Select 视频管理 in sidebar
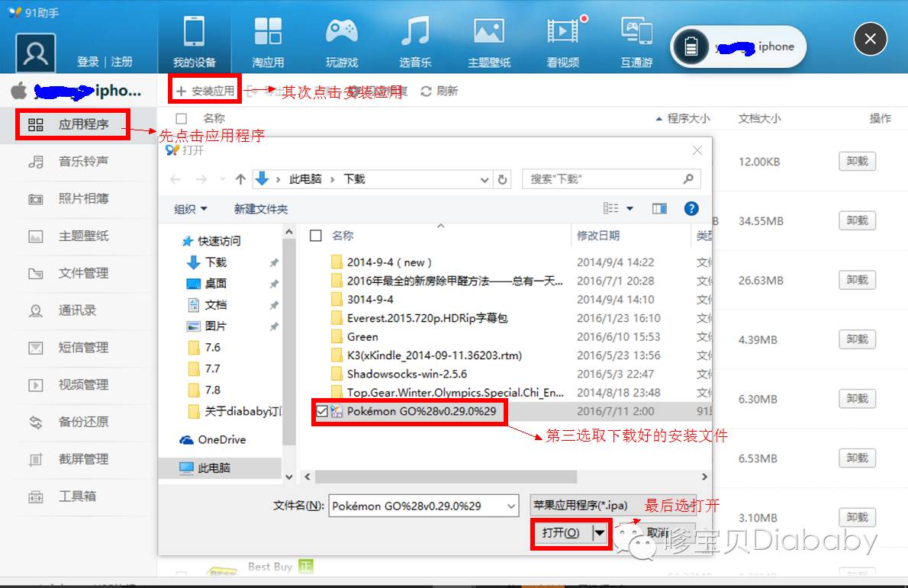Viewport: 908px width, 588px height. pos(78,384)
